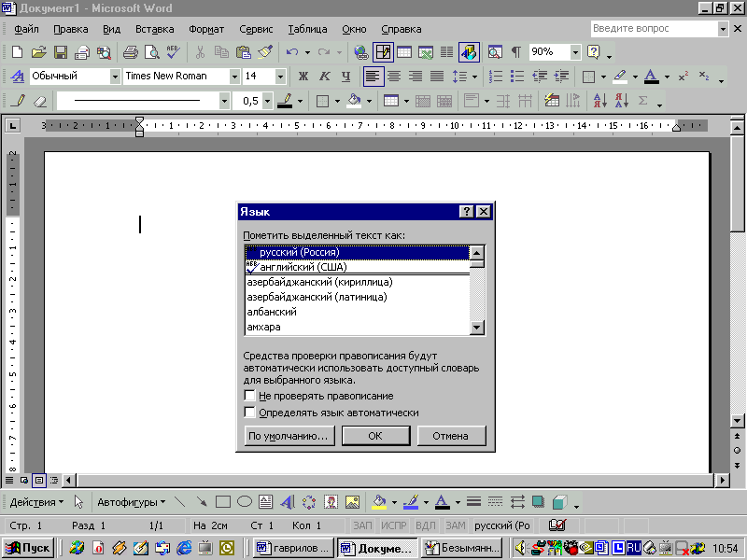Show paragraph marks pilcrow icon

[516, 52]
